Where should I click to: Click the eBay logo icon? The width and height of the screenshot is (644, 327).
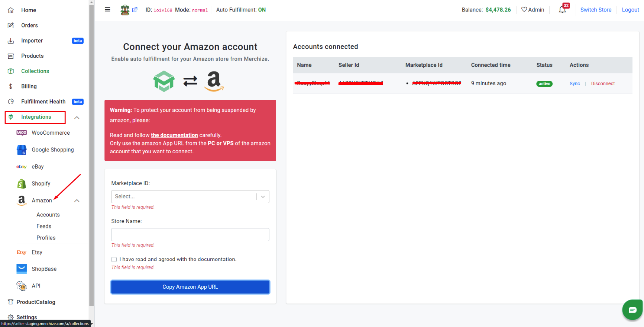(x=22, y=167)
